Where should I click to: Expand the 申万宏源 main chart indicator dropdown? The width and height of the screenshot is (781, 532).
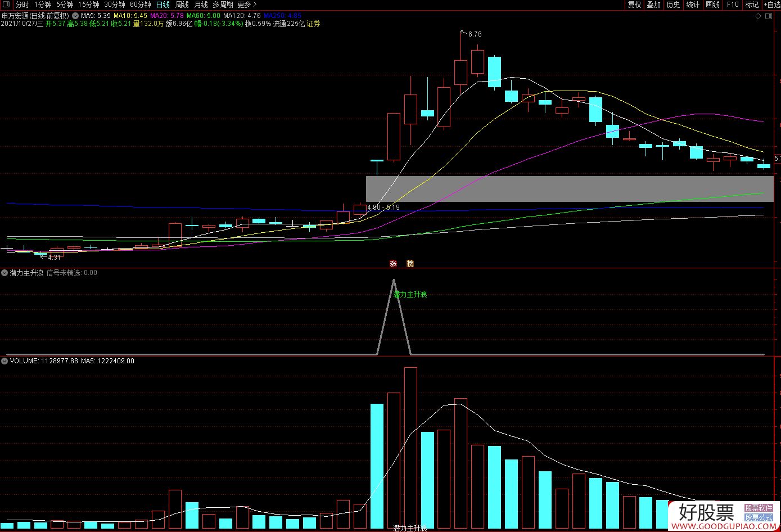point(75,16)
